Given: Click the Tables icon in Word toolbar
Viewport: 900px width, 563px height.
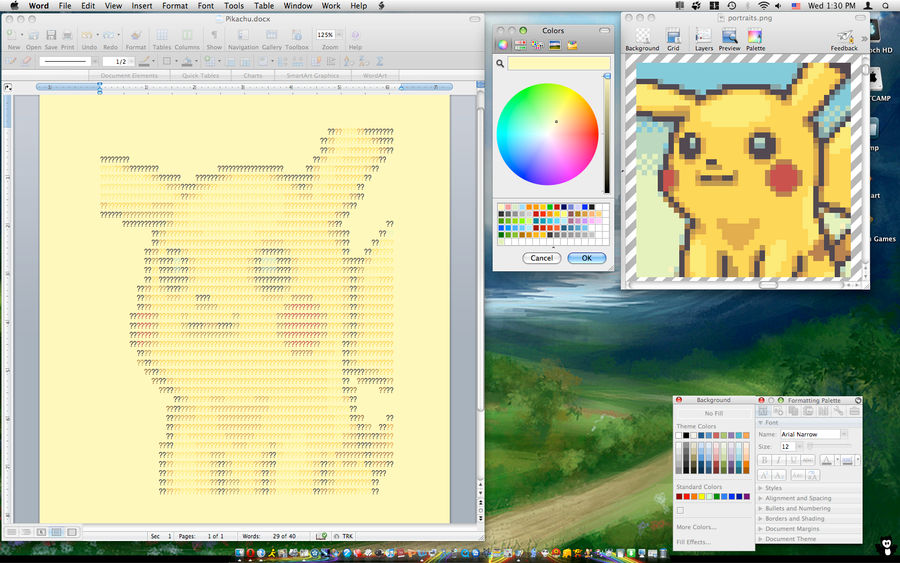Looking at the screenshot, I should (x=162, y=36).
